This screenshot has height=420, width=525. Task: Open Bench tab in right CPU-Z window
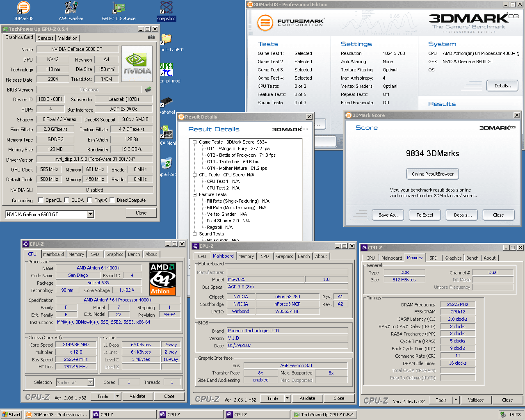pos(472,258)
